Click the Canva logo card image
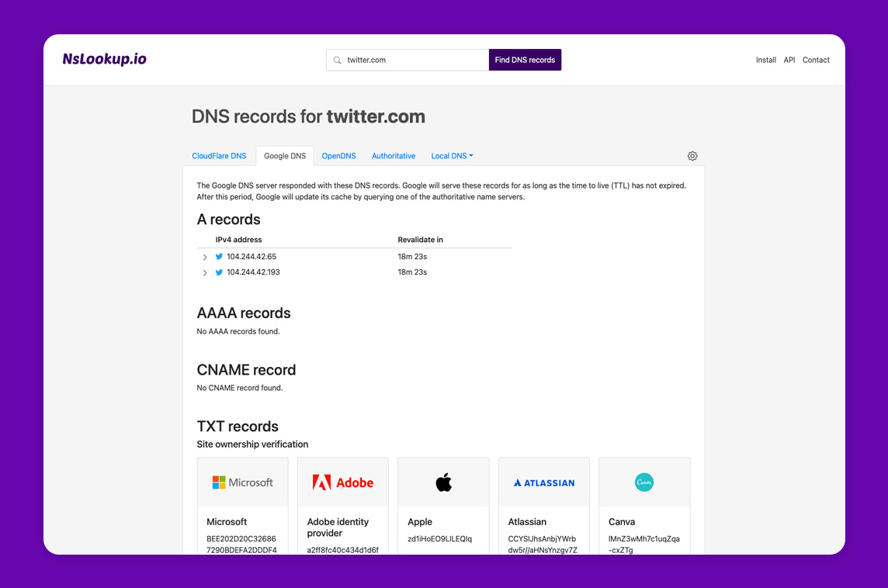 tap(644, 483)
